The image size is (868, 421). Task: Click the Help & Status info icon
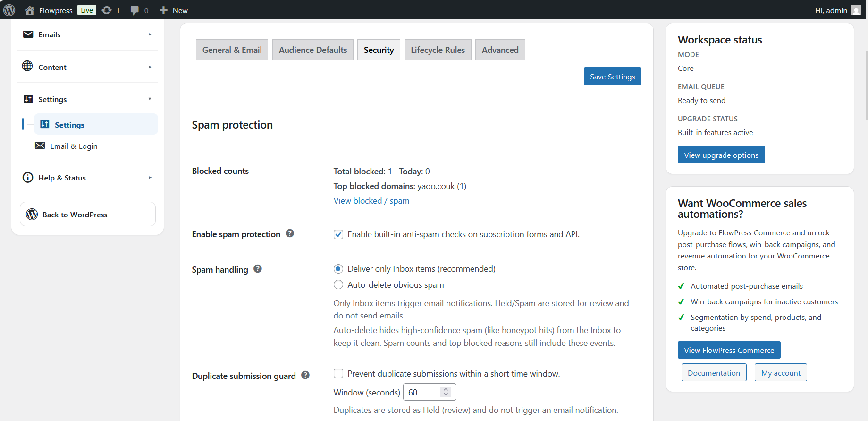click(28, 177)
